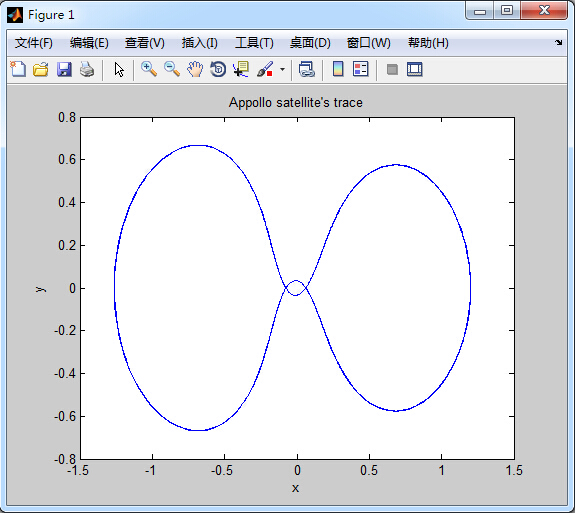The width and height of the screenshot is (575, 513).
Task: Activate the Zoom In tool
Action: (149, 69)
